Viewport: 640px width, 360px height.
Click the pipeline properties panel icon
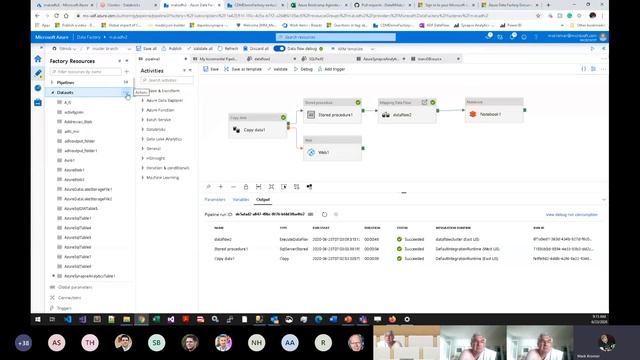pyautogui.click(x=593, y=69)
